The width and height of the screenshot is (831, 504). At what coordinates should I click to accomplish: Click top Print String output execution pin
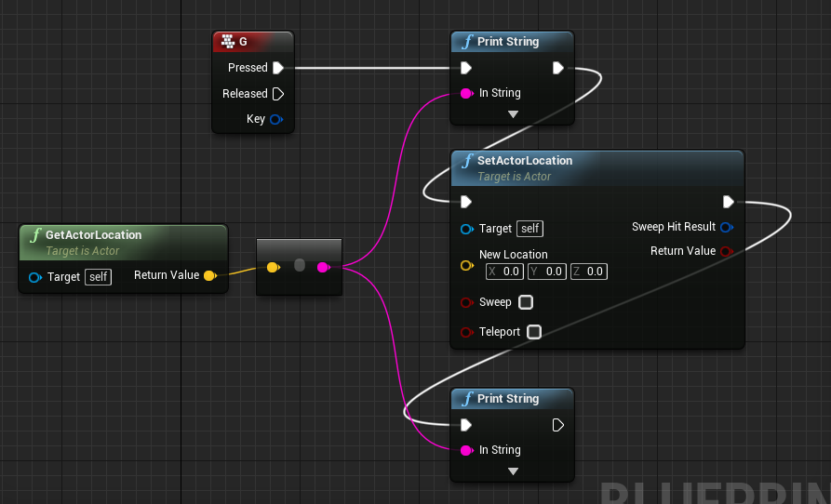pyautogui.click(x=558, y=68)
